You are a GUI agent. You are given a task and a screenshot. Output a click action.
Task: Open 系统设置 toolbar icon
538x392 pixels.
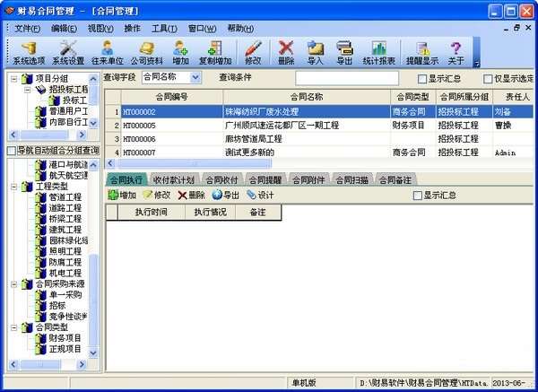click(68, 53)
